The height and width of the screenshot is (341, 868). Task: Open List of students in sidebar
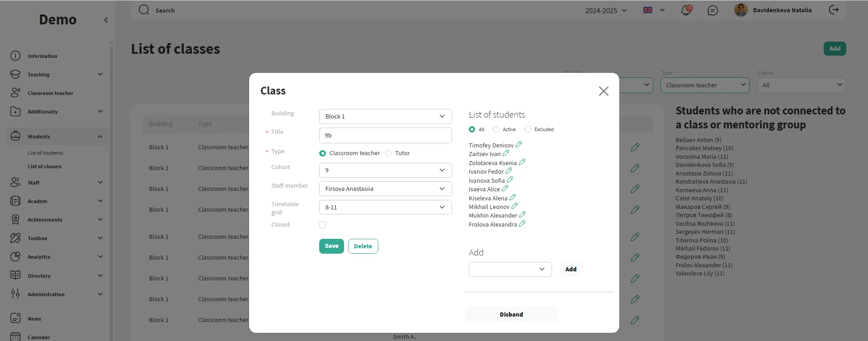(45, 153)
